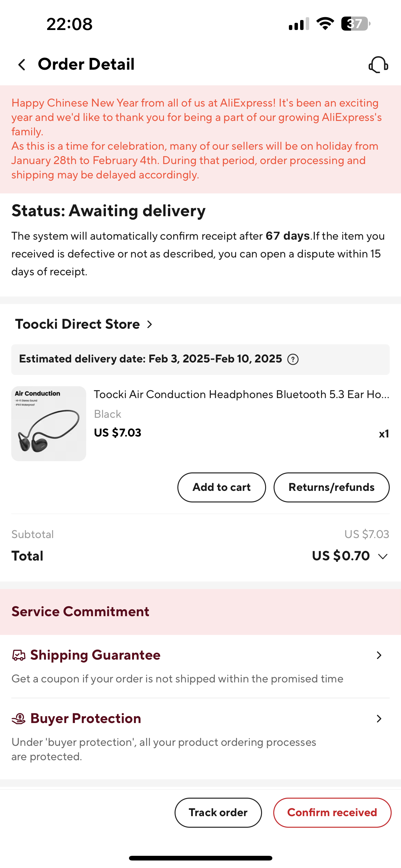Tap the Wi-Fi status icon
Viewport: 401px width, 868px height.
tap(325, 23)
